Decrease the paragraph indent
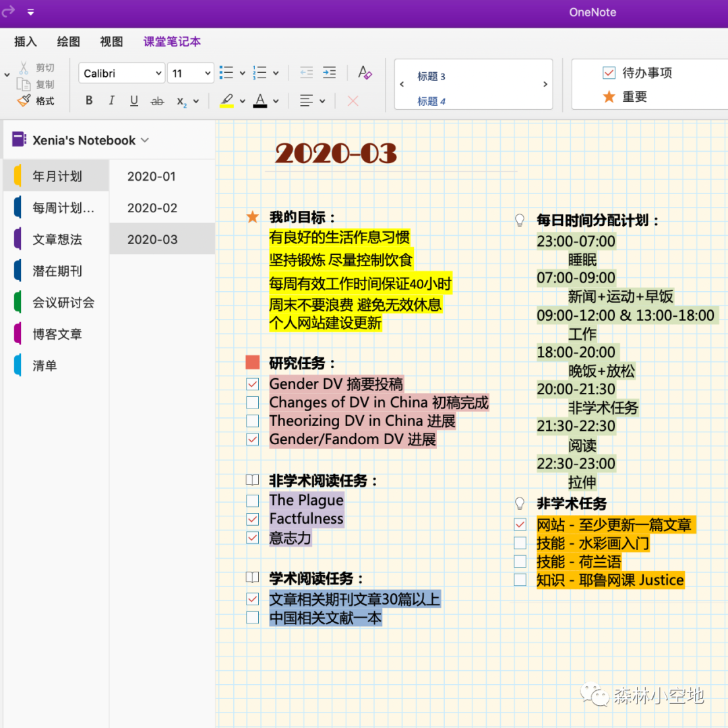This screenshot has width=728, height=728. click(306, 73)
